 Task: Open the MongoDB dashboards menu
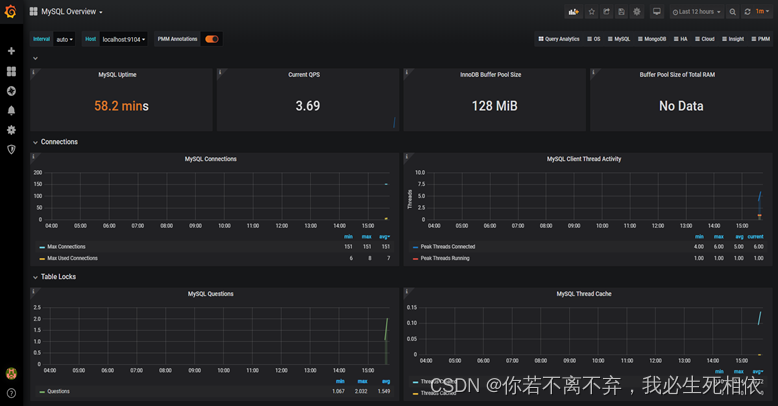click(x=651, y=39)
